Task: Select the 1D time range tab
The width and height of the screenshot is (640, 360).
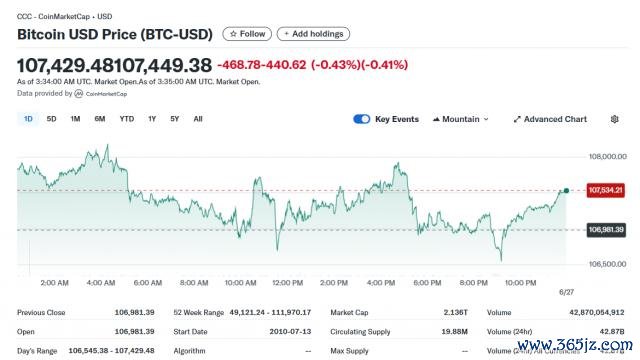Action: (28, 119)
